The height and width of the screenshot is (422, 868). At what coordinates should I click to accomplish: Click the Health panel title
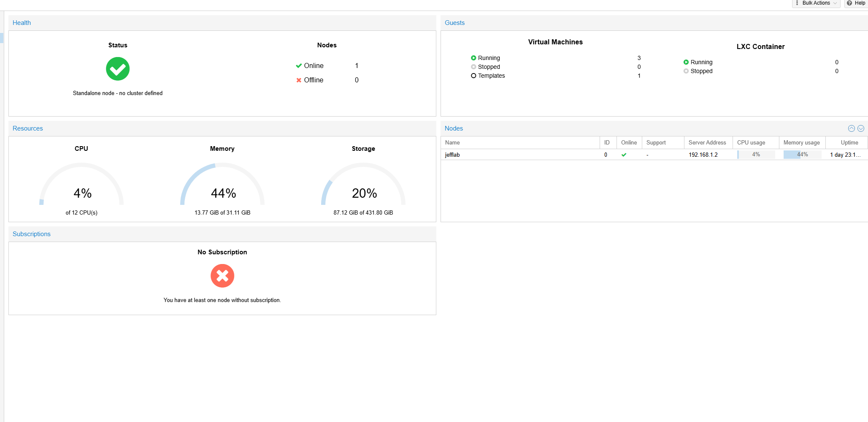tap(22, 23)
